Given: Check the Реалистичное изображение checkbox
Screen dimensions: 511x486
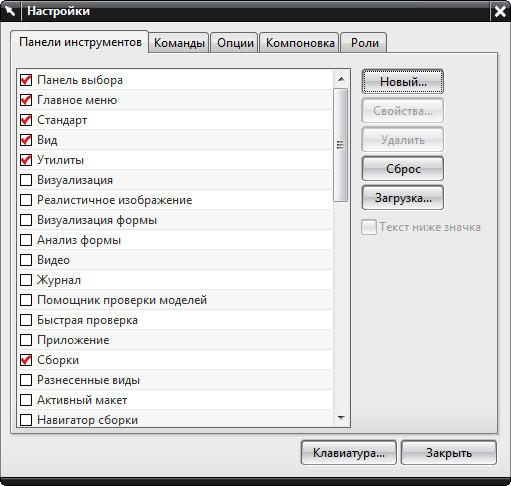Looking at the screenshot, I should [26, 200].
